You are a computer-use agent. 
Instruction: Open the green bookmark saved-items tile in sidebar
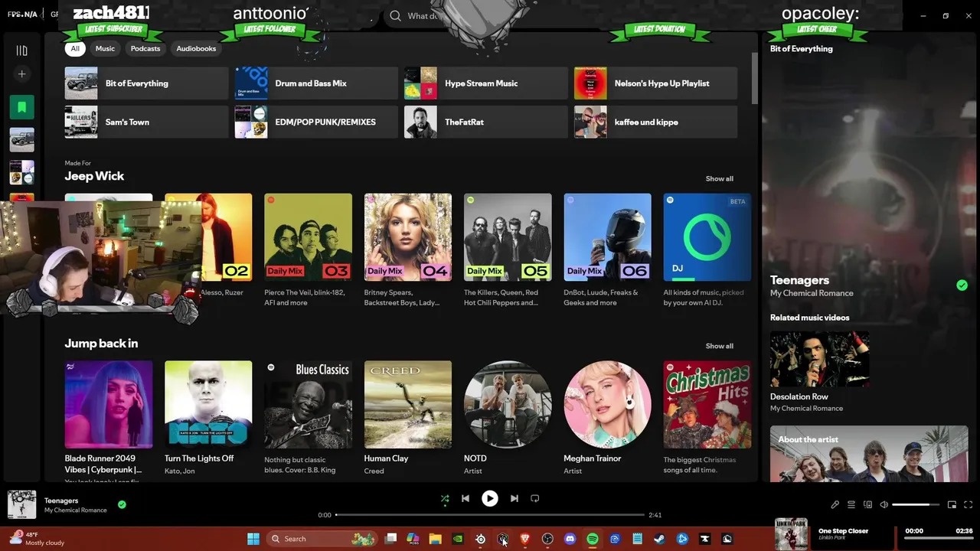coord(21,107)
